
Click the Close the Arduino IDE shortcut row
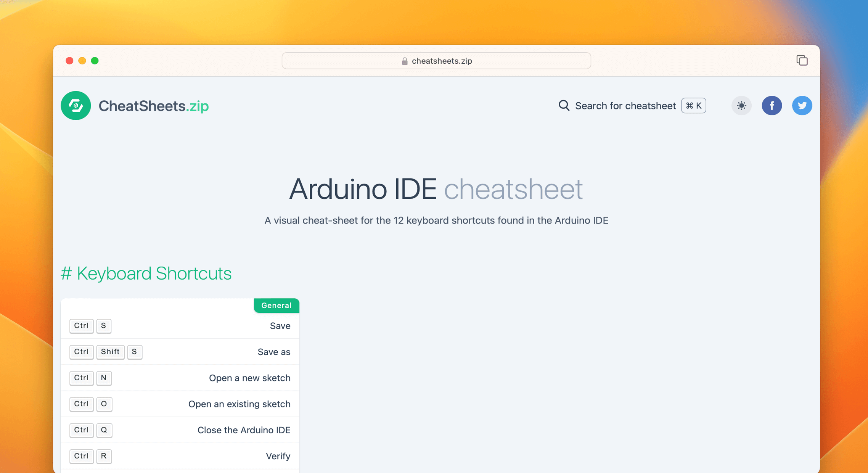180,430
